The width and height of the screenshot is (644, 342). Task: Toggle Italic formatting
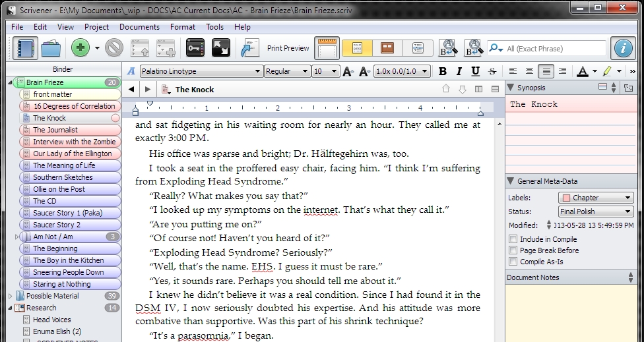(x=459, y=71)
